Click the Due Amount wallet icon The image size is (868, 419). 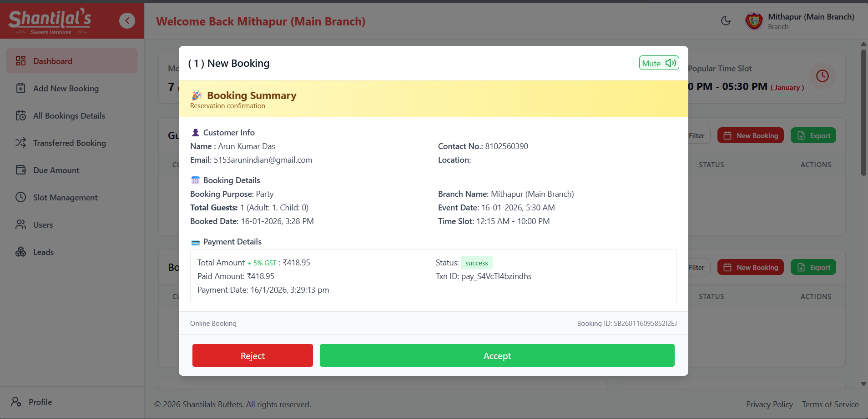click(21, 170)
